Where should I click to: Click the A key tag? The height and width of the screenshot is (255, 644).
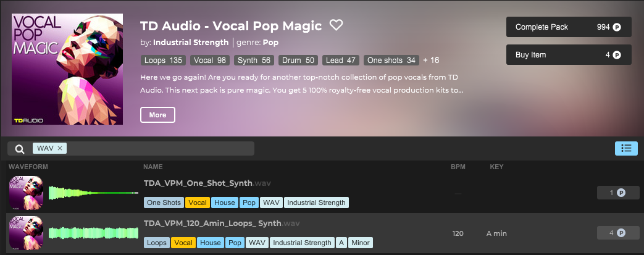(x=341, y=243)
